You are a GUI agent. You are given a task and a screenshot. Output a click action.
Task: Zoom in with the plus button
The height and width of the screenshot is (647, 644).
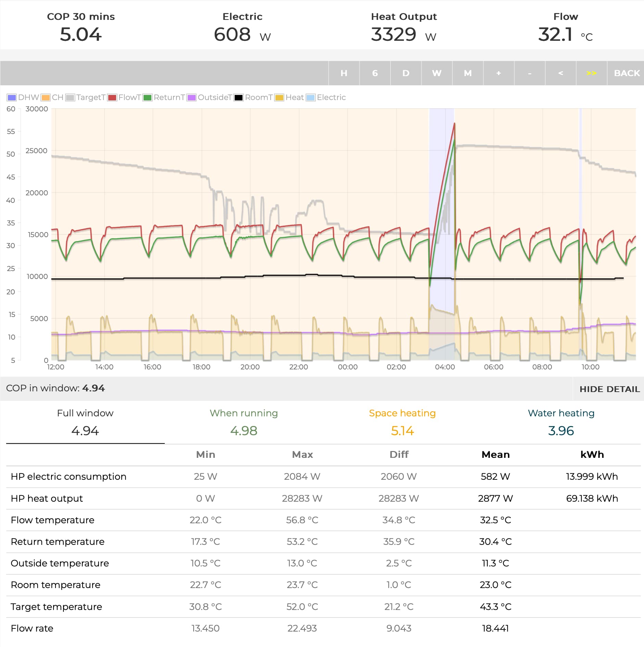(499, 73)
